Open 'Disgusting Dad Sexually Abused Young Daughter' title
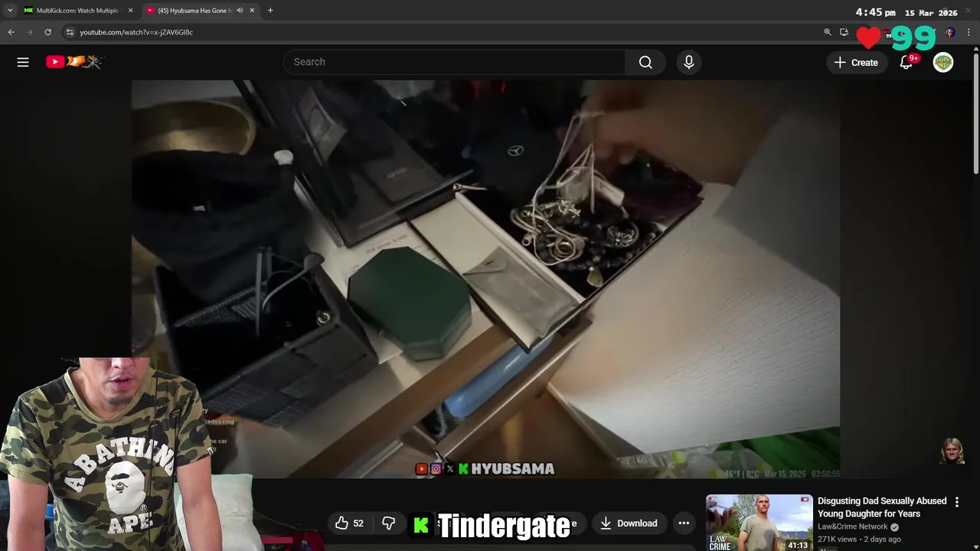Screen dimensions: 980x551 [x=882, y=507]
